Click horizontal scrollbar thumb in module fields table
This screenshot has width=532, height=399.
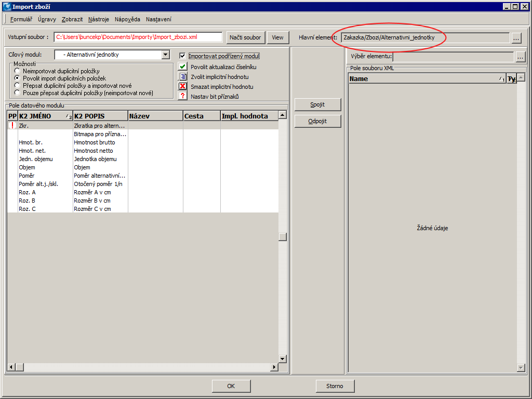[x=20, y=367]
